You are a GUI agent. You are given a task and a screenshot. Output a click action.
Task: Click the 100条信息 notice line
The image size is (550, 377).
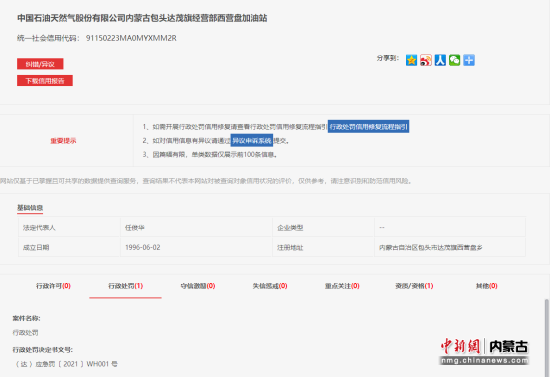point(210,155)
